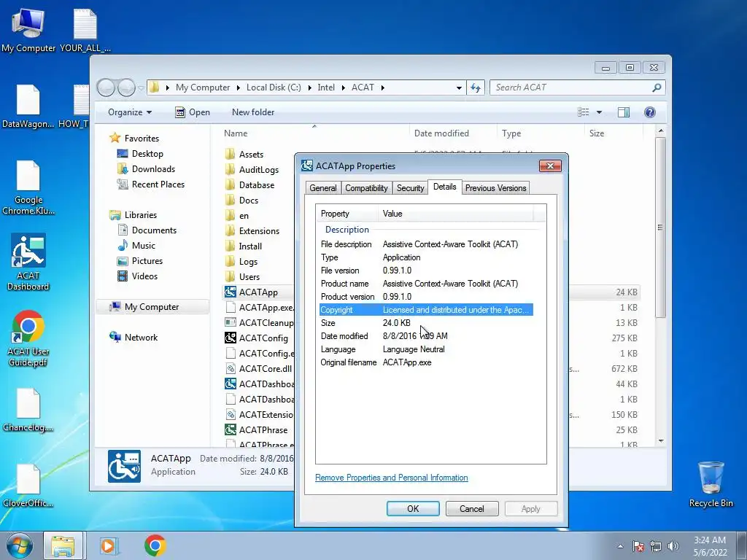Launch Windows Media Player from taskbar

tap(109, 545)
